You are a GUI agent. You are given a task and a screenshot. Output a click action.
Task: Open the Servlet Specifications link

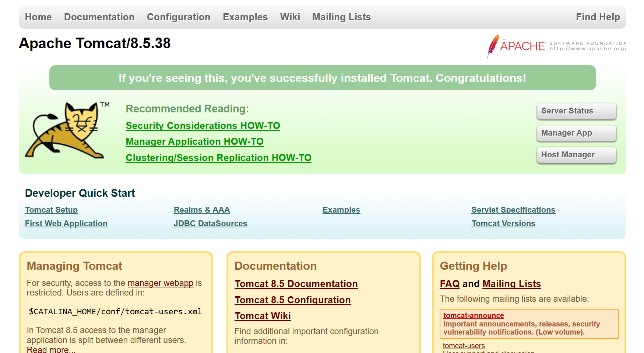pyautogui.click(x=513, y=210)
